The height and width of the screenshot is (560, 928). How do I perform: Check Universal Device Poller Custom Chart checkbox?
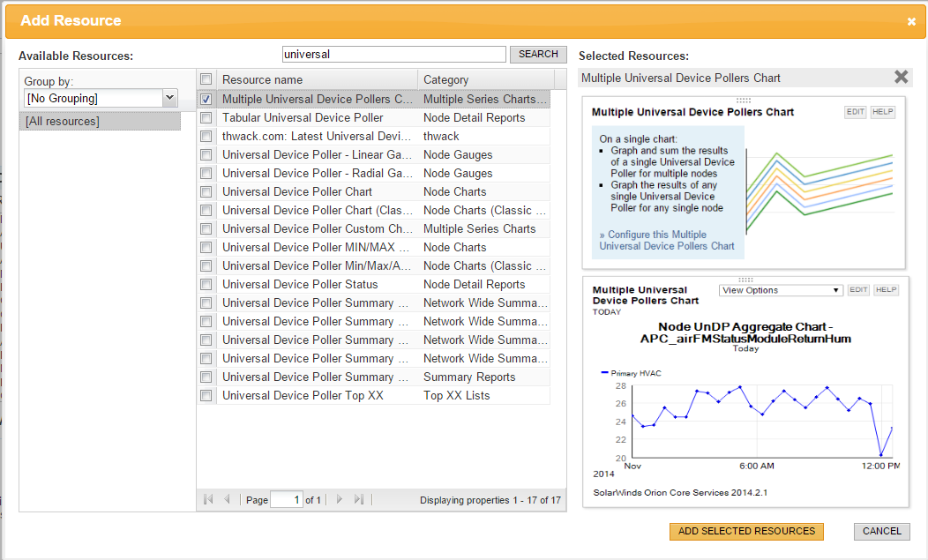206,228
